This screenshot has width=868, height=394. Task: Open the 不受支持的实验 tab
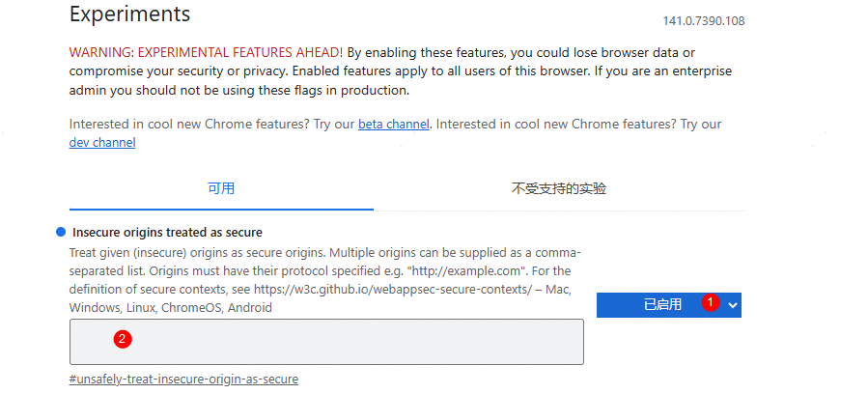point(559,188)
